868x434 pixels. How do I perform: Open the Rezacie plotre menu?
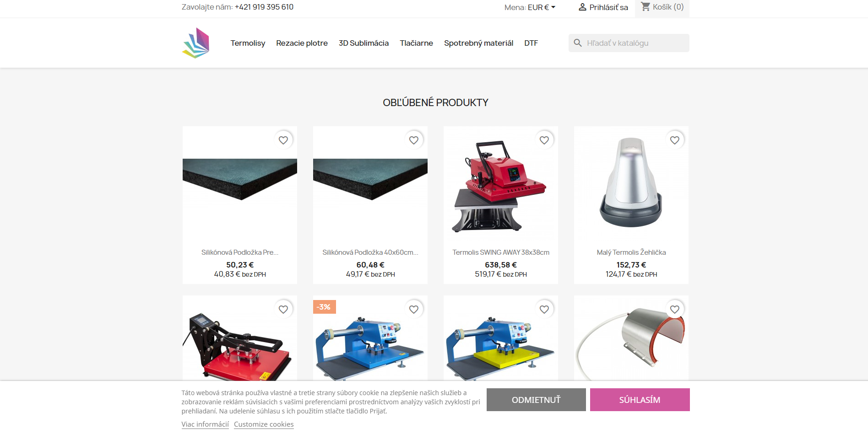click(302, 43)
